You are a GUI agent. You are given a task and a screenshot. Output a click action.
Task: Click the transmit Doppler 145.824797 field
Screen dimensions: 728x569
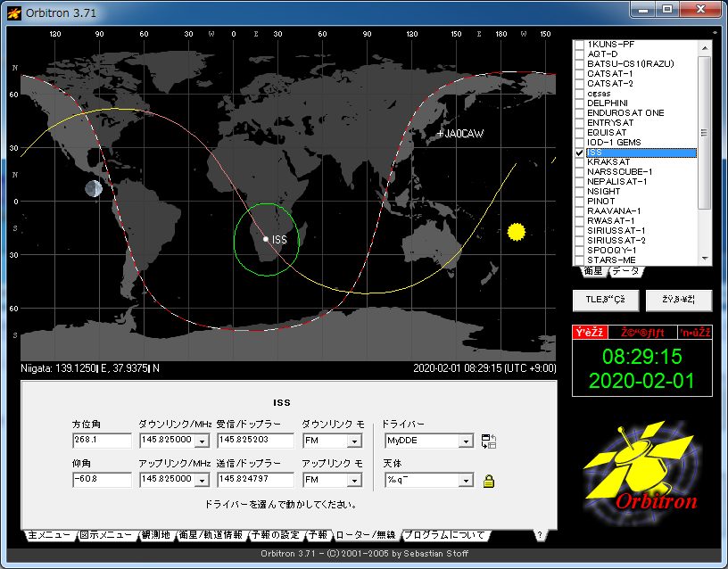coord(255,480)
